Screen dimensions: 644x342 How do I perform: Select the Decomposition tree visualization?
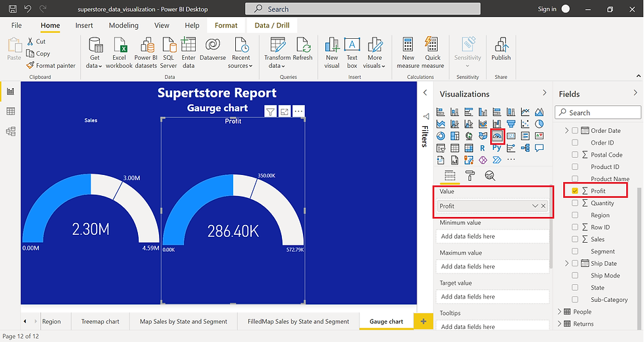(525, 148)
